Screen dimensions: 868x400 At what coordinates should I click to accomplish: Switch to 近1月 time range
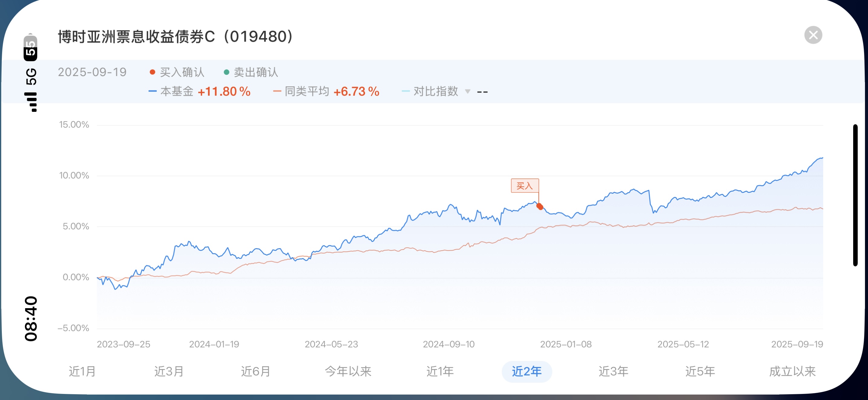pyautogui.click(x=82, y=371)
